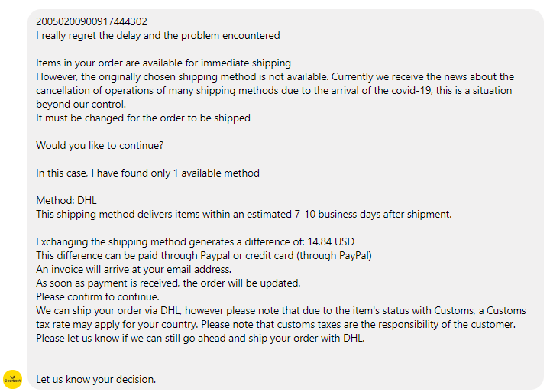Click 'As soon as payment is received' line

(x=168, y=283)
